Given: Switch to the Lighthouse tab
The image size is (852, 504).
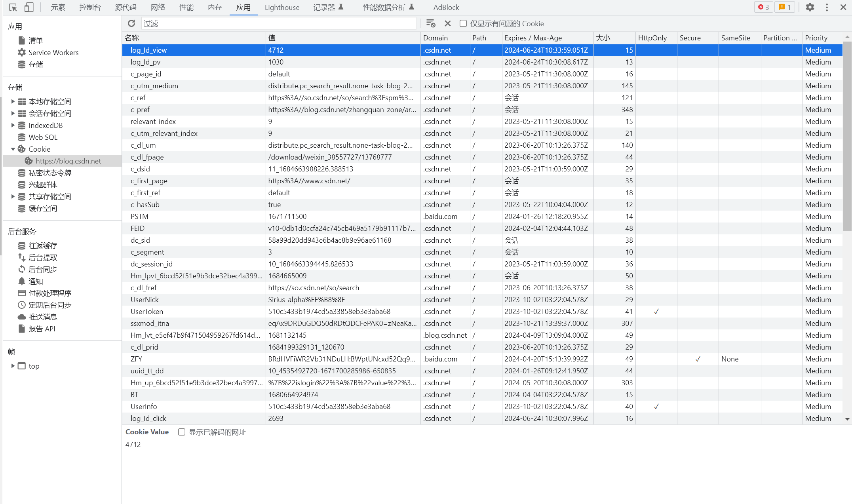Looking at the screenshot, I should [x=282, y=7].
